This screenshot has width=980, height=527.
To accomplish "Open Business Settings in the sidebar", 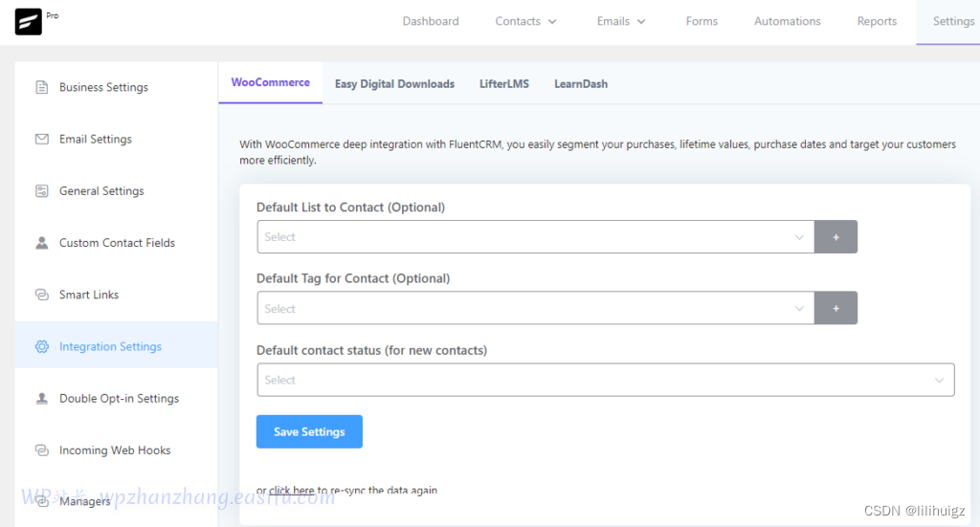I will [116, 87].
